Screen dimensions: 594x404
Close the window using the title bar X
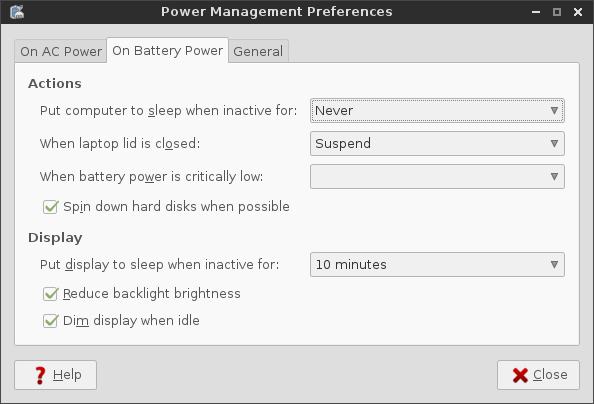point(578,12)
